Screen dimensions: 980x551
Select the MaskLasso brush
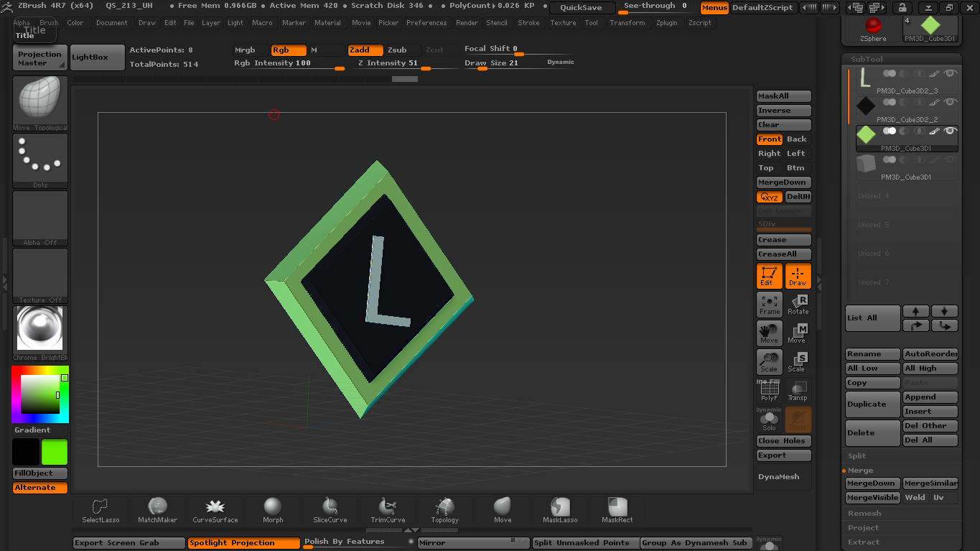tap(560, 510)
